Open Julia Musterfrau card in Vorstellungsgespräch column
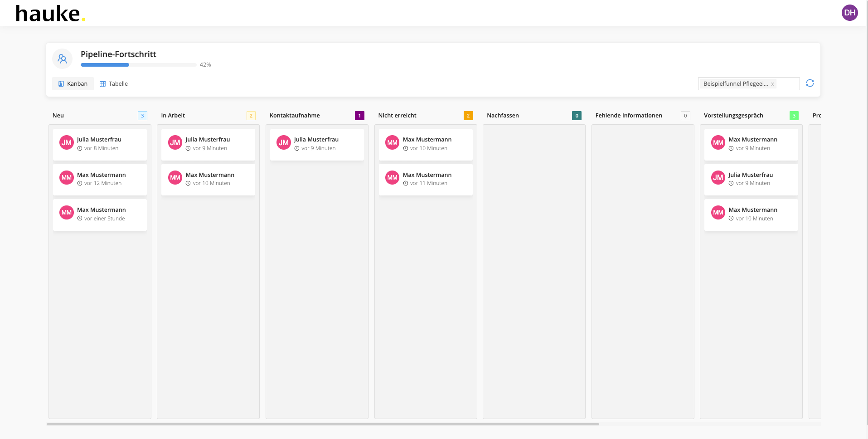 (751, 179)
